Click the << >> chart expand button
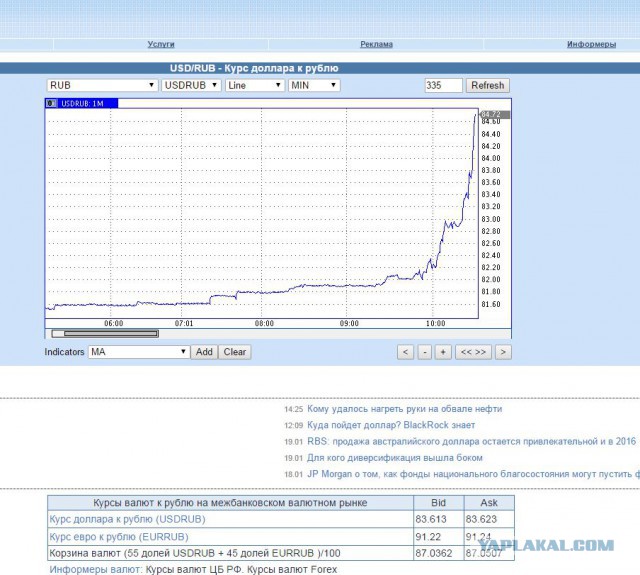The image size is (640, 575). pyautogui.click(x=472, y=352)
